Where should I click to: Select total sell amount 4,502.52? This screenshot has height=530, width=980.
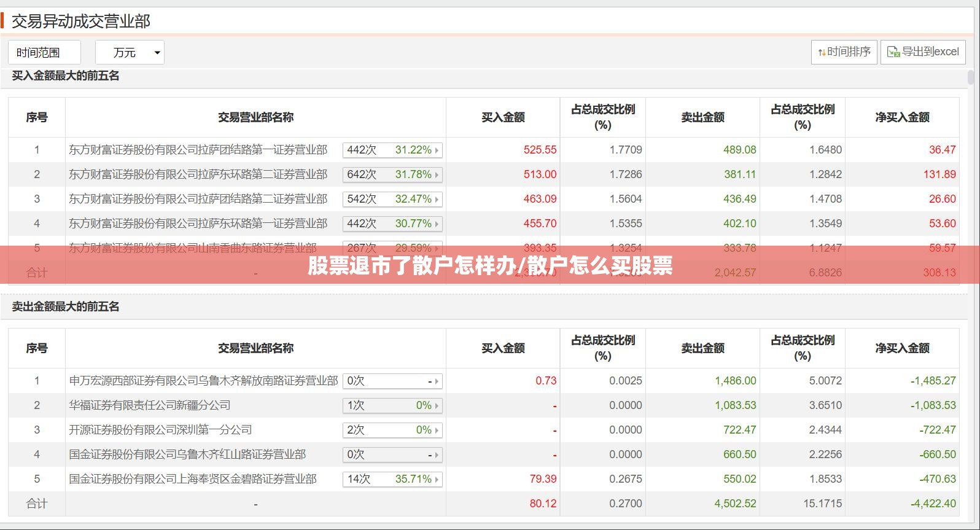pos(735,504)
